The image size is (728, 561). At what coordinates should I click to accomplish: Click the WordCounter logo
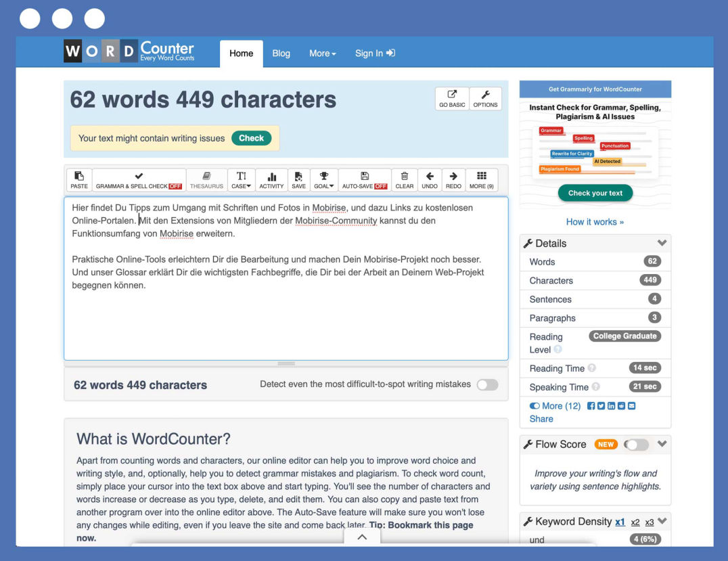click(129, 51)
